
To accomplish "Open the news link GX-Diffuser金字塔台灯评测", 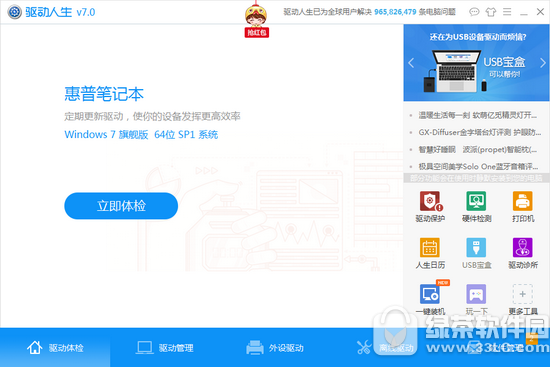I will coord(479,133).
